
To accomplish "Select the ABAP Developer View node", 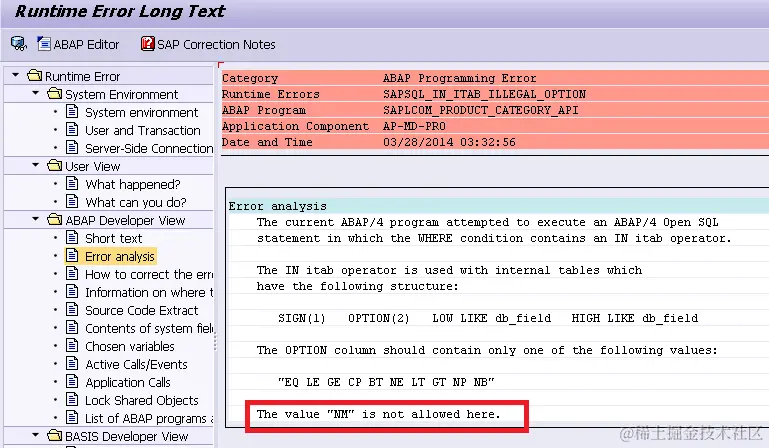I will point(125,220).
